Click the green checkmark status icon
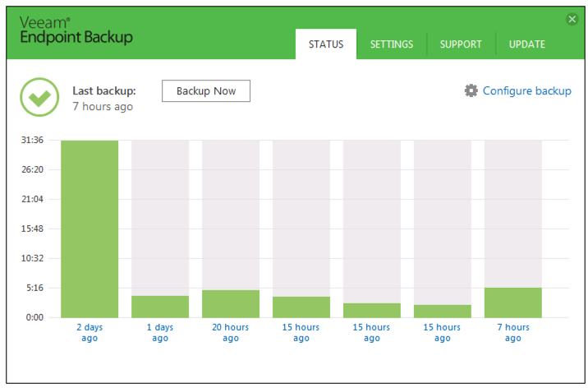Image resolution: width=588 pixels, height=388 pixels. (39, 97)
